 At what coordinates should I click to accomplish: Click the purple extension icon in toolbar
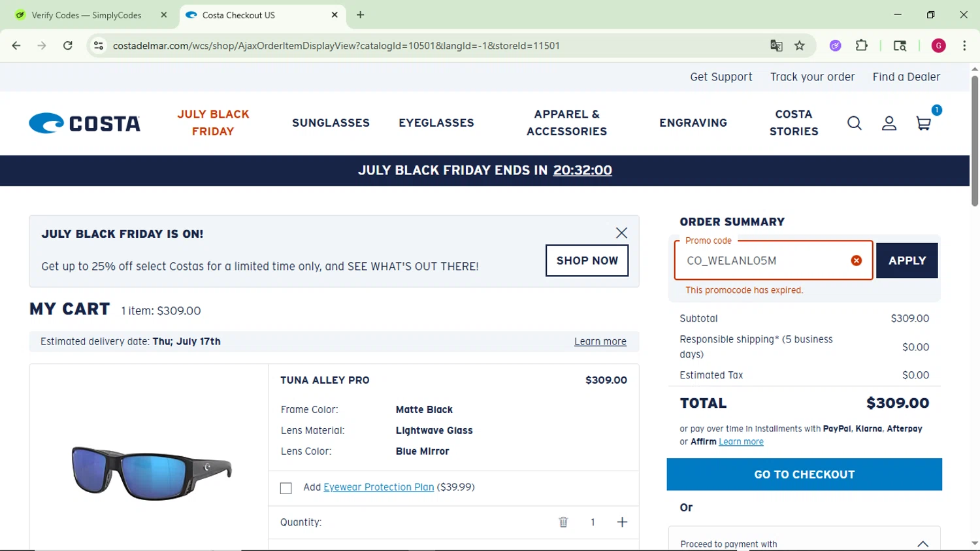(x=835, y=46)
